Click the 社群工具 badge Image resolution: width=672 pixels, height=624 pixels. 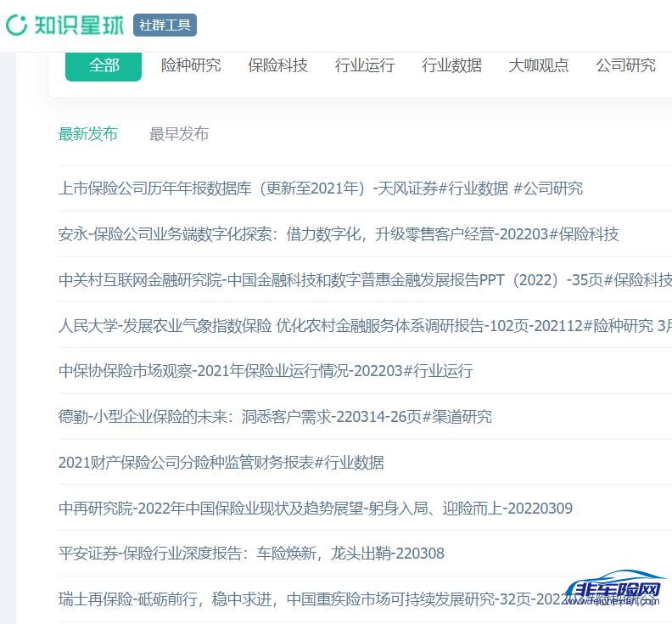click(x=165, y=25)
